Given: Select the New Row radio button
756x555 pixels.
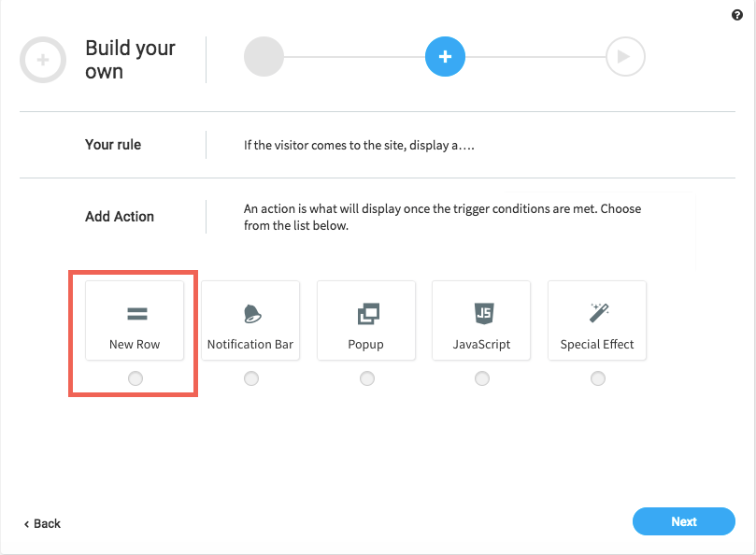Looking at the screenshot, I should (x=136, y=378).
